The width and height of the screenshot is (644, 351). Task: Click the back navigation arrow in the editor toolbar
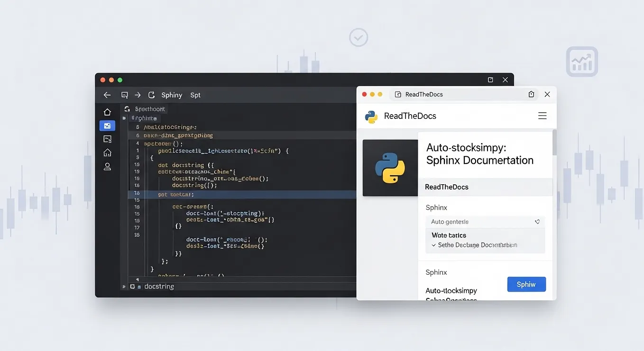[107, 95]
